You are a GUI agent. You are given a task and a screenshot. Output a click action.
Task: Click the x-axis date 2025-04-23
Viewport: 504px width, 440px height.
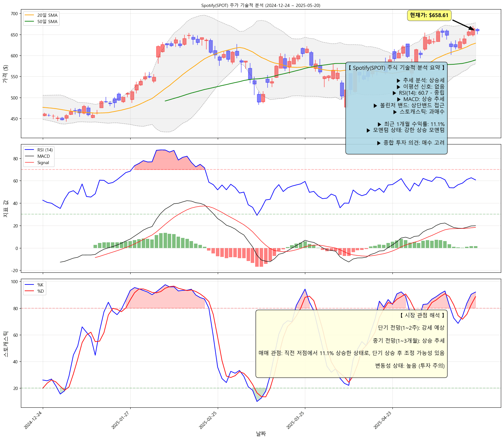[x=383, y=420]
